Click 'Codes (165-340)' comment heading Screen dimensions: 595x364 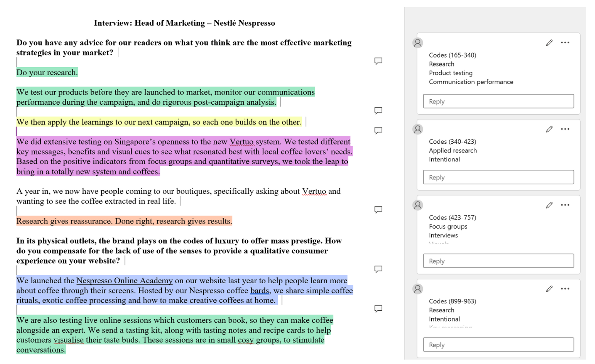[x=452, y=55]
